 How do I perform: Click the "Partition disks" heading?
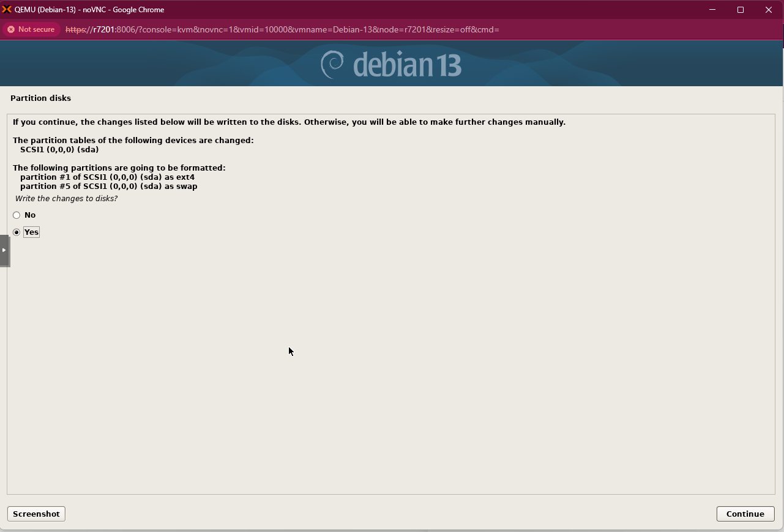[40, 98]
